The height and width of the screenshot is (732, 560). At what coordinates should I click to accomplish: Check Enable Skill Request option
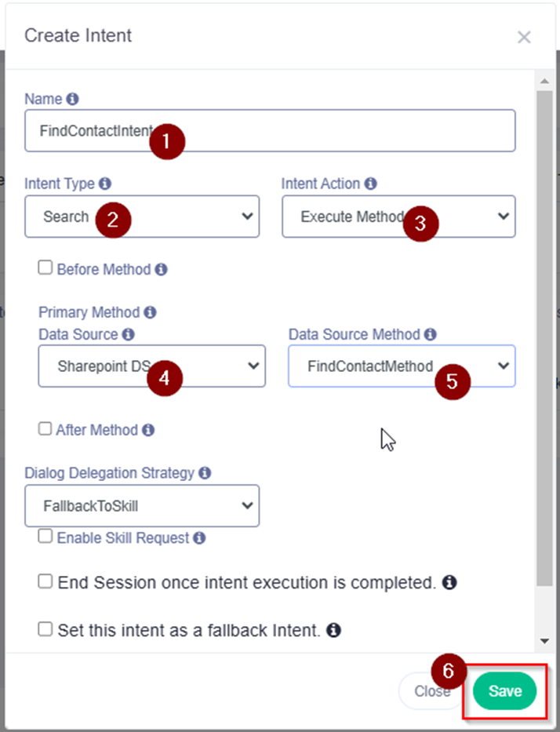(x=45, y=536)
